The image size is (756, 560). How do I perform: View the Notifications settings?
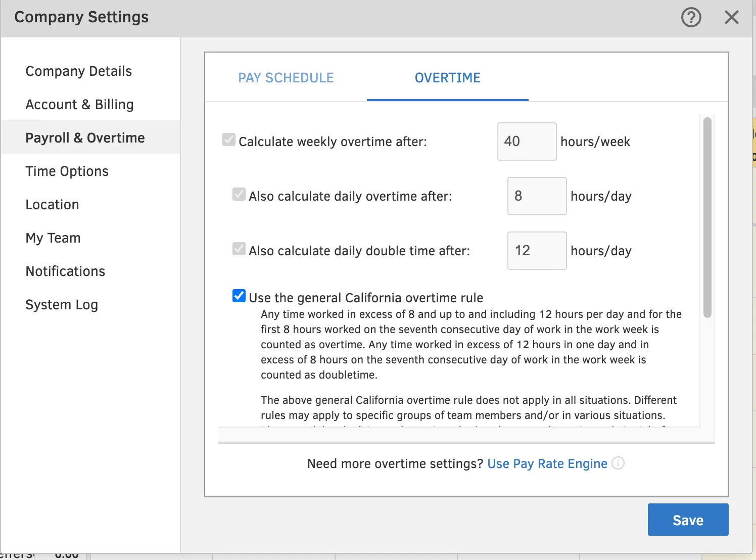point(65,271)
